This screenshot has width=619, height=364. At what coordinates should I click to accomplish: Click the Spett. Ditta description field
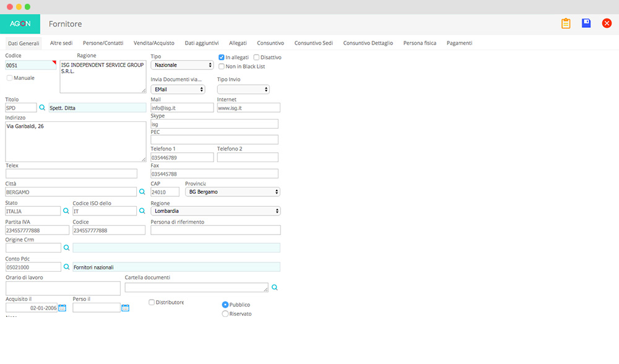pyautogui.click(x=98, y=108)
